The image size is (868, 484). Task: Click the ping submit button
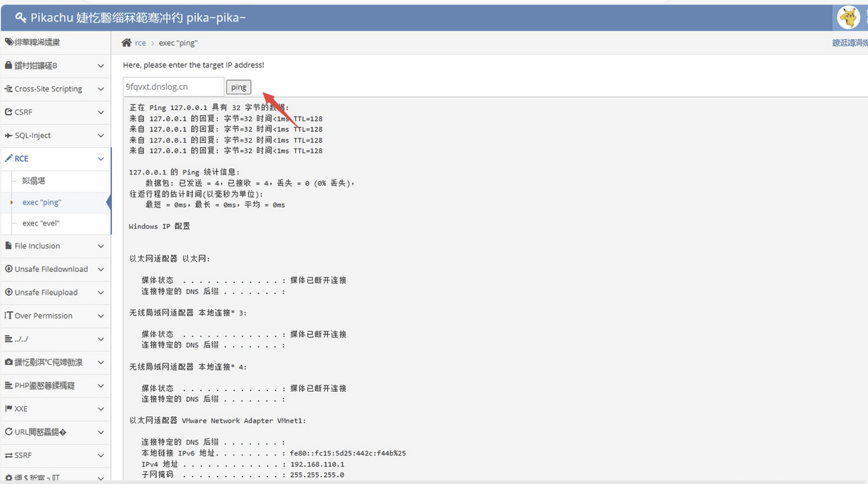point(238,87)
